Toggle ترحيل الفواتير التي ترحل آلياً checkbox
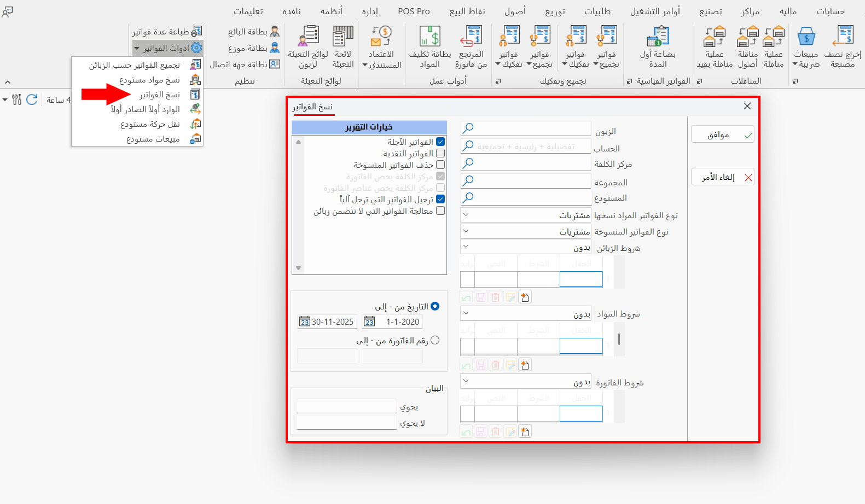Viewport: 865px width, 504px height. [x=440, y=199]
